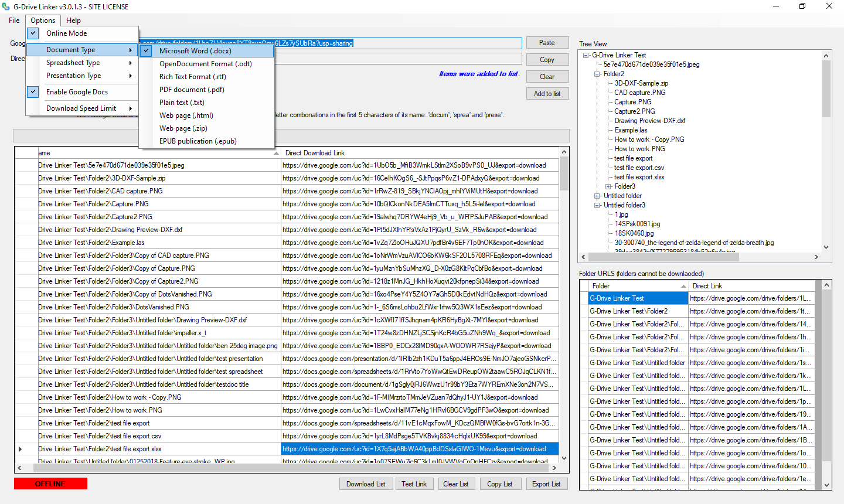Choose Microsoft Word (.docx) document type
This screenshot has width=844, height=504.
click(x=206, y=51)
